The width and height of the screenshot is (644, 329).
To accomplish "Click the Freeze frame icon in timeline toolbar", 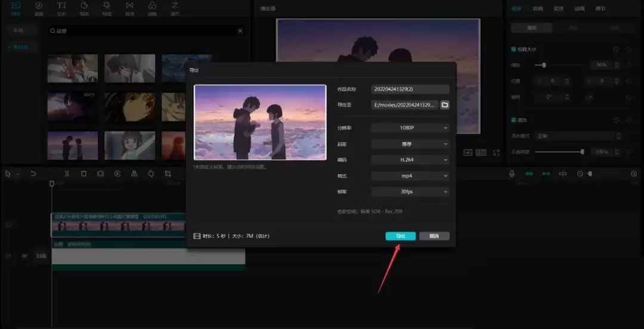I will pos(101,174).
